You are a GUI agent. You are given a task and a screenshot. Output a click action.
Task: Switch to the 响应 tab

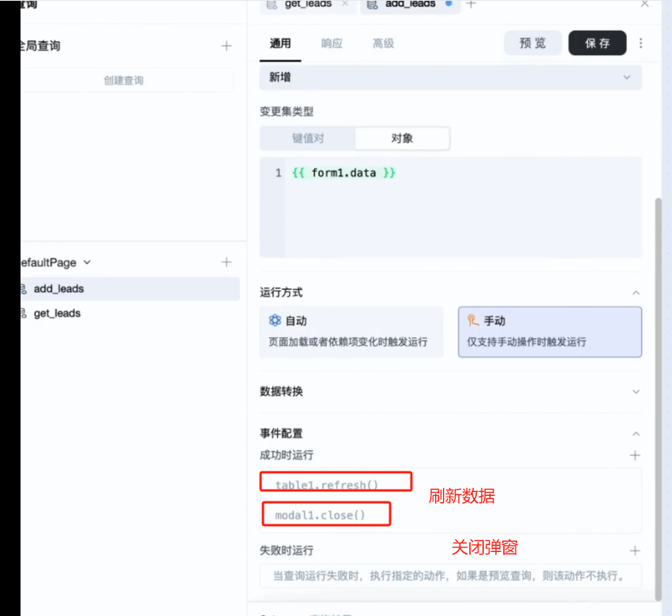332,43
